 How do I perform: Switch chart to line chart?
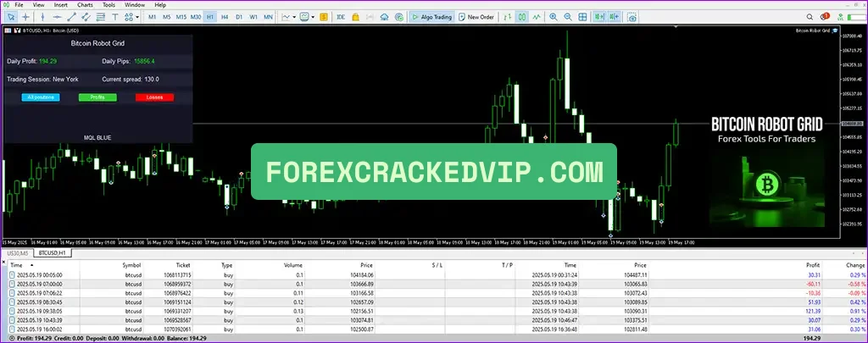537,17
